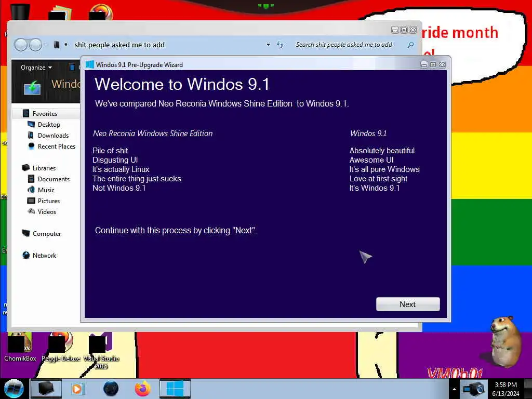Select Network in the navigation pane
Image resolution: width=532 pixels, height=399 pixels.
point(45,255)
